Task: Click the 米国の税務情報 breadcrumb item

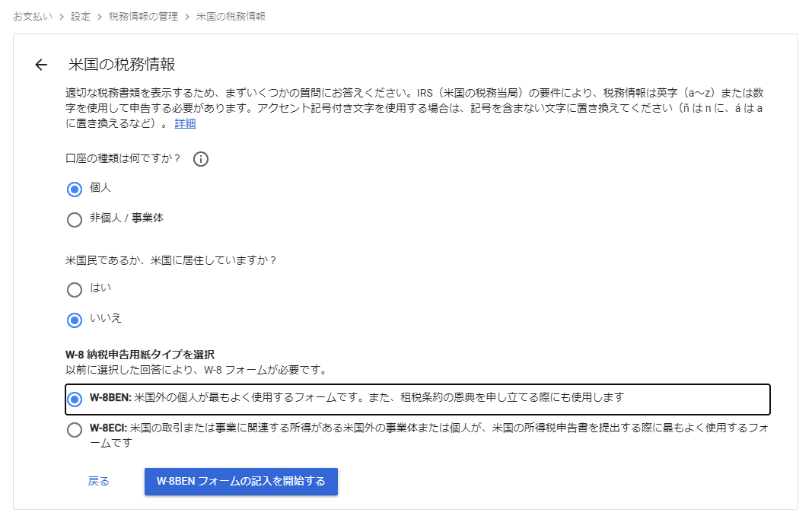Action: click(231, 17)
